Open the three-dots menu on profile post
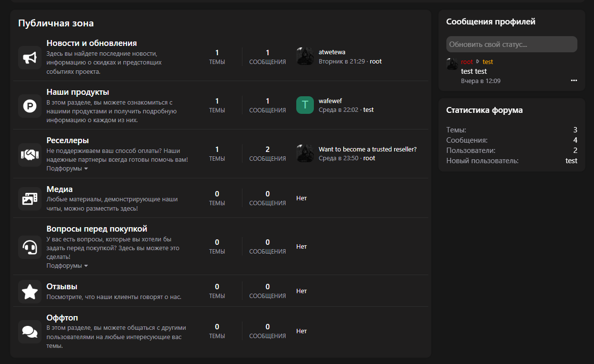 (573, 81)
